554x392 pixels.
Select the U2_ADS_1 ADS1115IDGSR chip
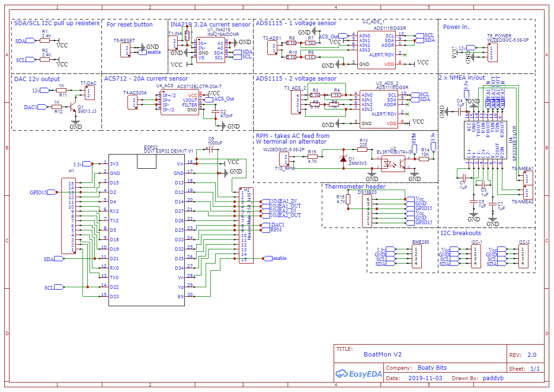pyautogui.click(x=377, y=50)
